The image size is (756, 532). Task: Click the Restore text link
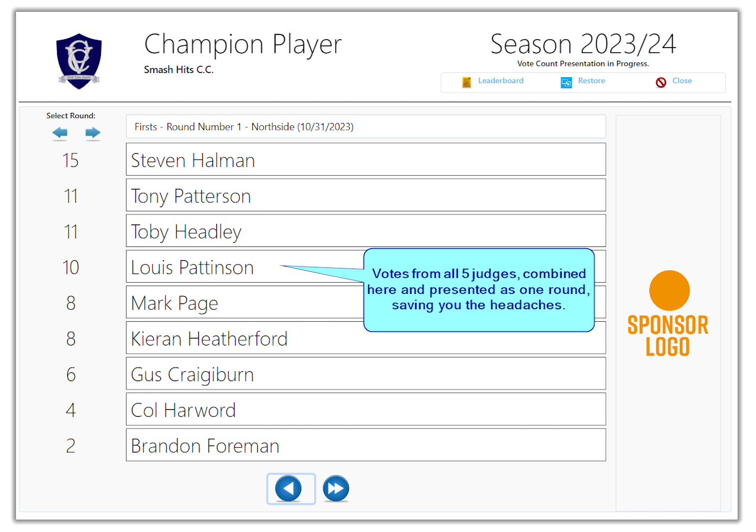tap(591, 81)
